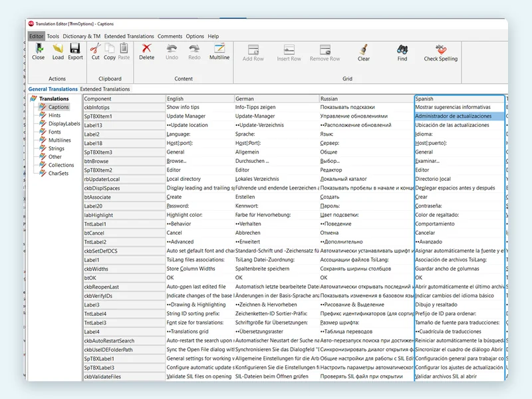
Task: Select CharSets in the translations tree
Action: (59, 173)
